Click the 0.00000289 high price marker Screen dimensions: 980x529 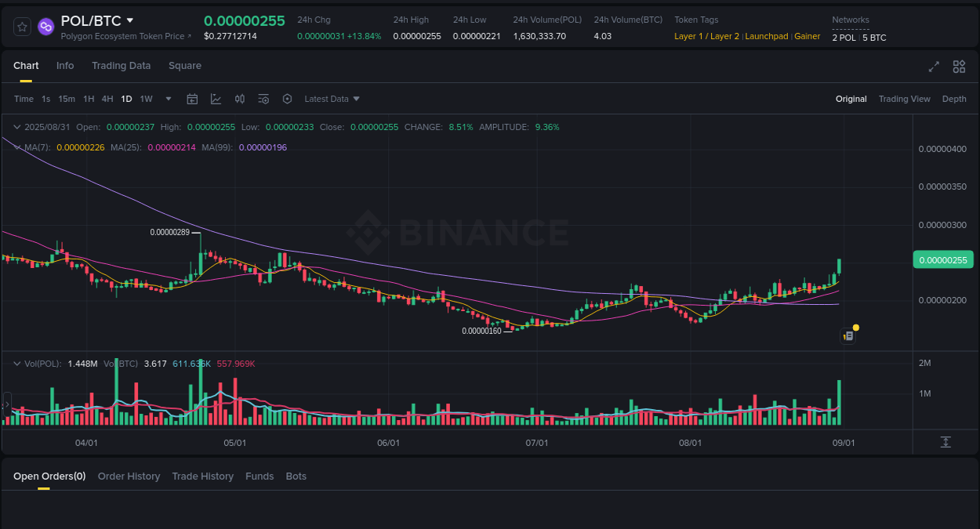[170, 232]
